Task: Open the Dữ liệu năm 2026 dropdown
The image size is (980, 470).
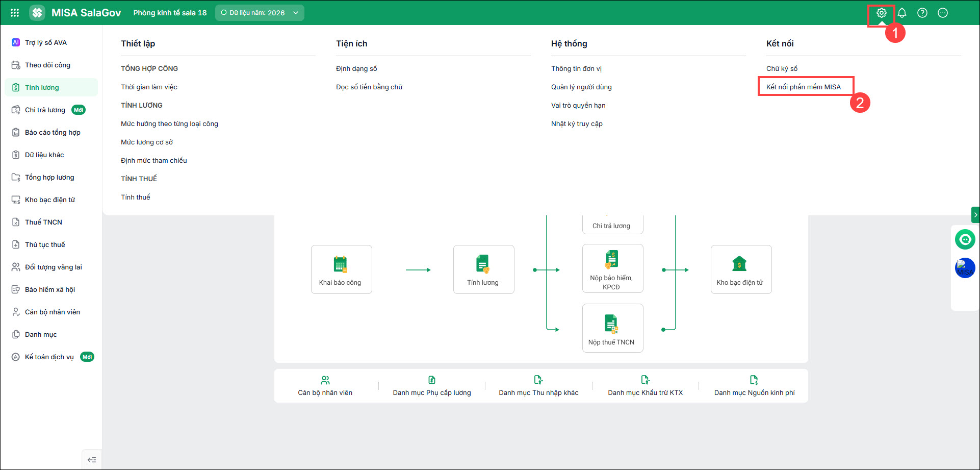Action: click(260, 13)
